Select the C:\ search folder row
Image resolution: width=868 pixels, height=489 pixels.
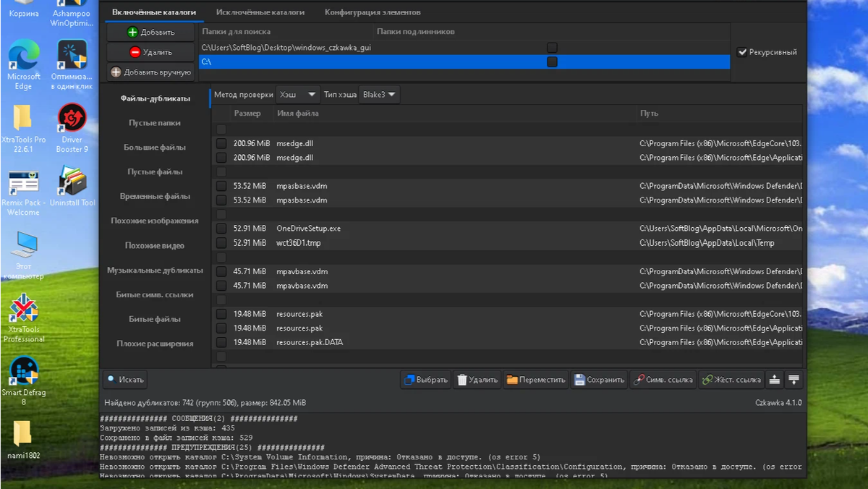click(x=464, y=62)
